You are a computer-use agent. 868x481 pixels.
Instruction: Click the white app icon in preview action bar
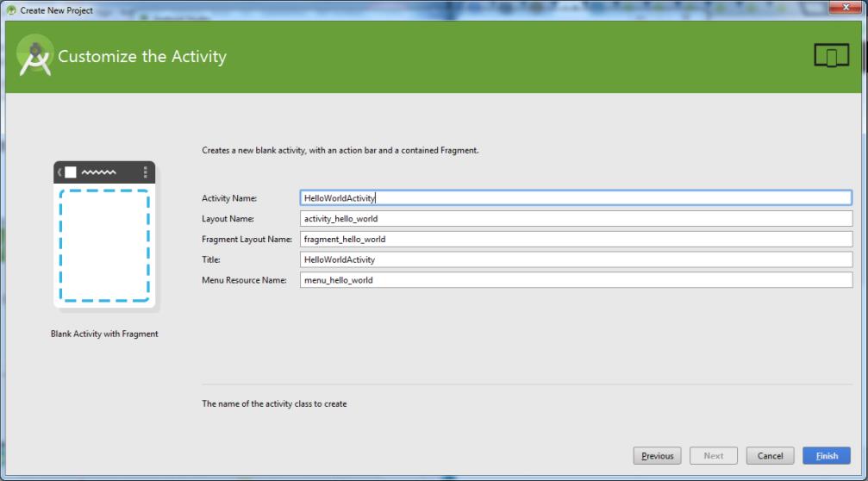(71, 172)
